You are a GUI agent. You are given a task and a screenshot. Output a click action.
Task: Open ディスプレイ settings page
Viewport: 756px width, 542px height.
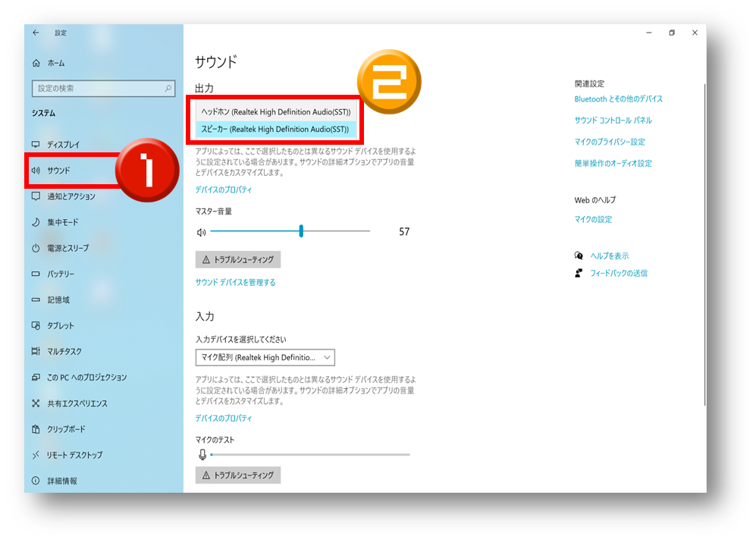63,144
